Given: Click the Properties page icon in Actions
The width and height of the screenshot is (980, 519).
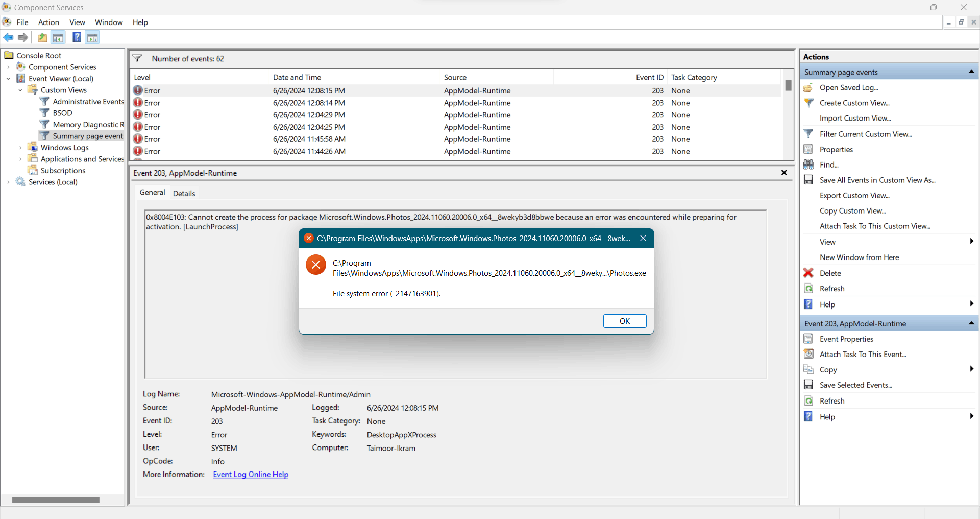Looking at the screenshot, I should [x=808, y=149].
